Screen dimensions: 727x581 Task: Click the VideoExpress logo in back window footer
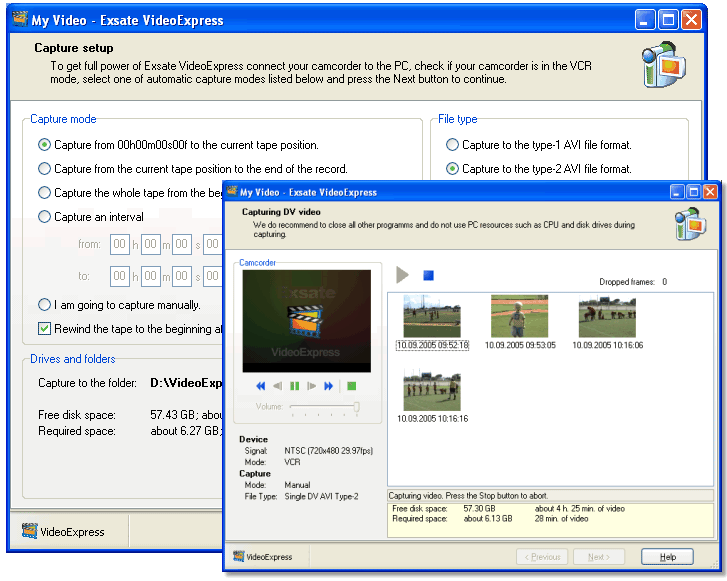pos(64,531)
